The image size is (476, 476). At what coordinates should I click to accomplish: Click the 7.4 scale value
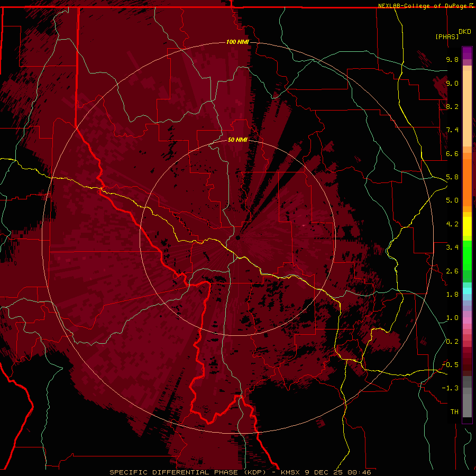click(x=452, y=130)
